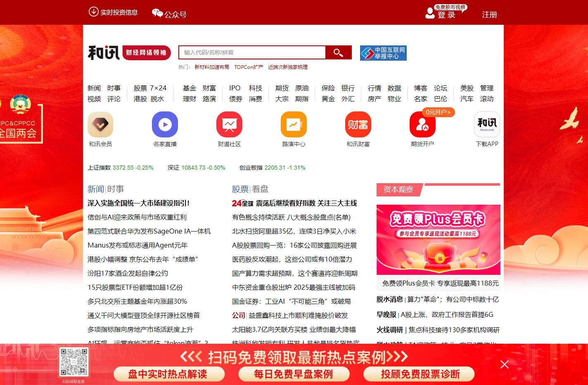
Task: Click 深证 10843.73 quote
Action: [x=197, y=168]
